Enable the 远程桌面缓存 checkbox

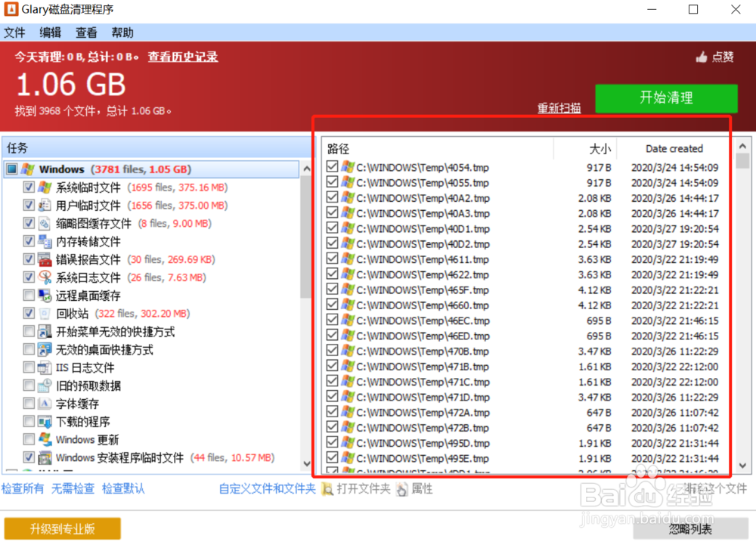pyautogui.click(x=29, y=296)
